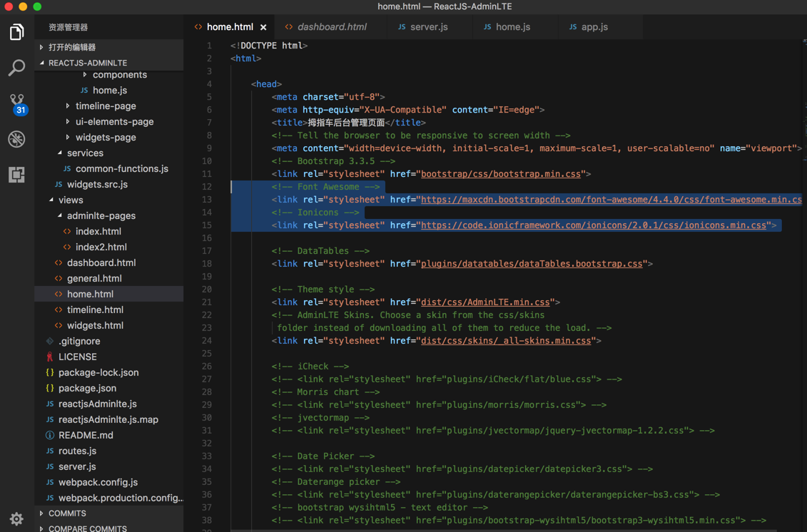This screenshot has height=532, width=807.
Task: Open the Search view icon
Action: click(x=16, y=68)
